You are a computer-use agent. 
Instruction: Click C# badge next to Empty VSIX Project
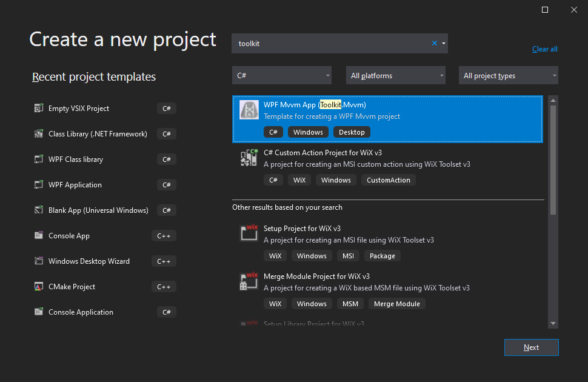click(x=167, y=109)
